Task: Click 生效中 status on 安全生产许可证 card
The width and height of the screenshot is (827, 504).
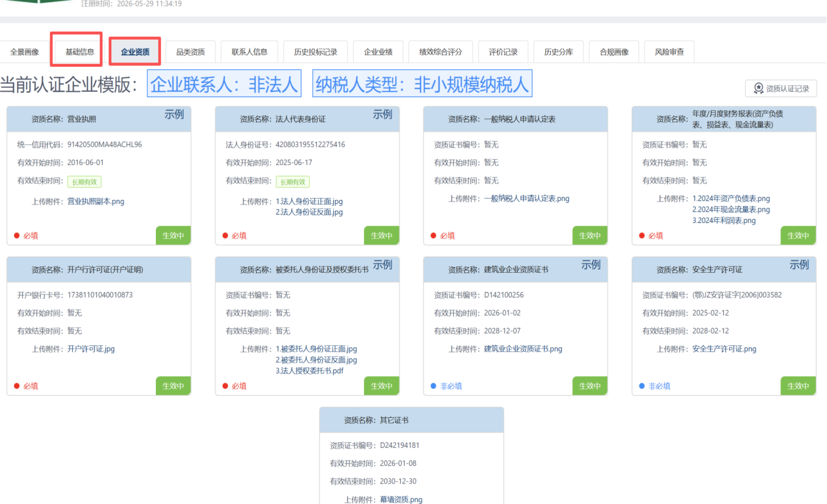Action: click(x=798, y=386)
